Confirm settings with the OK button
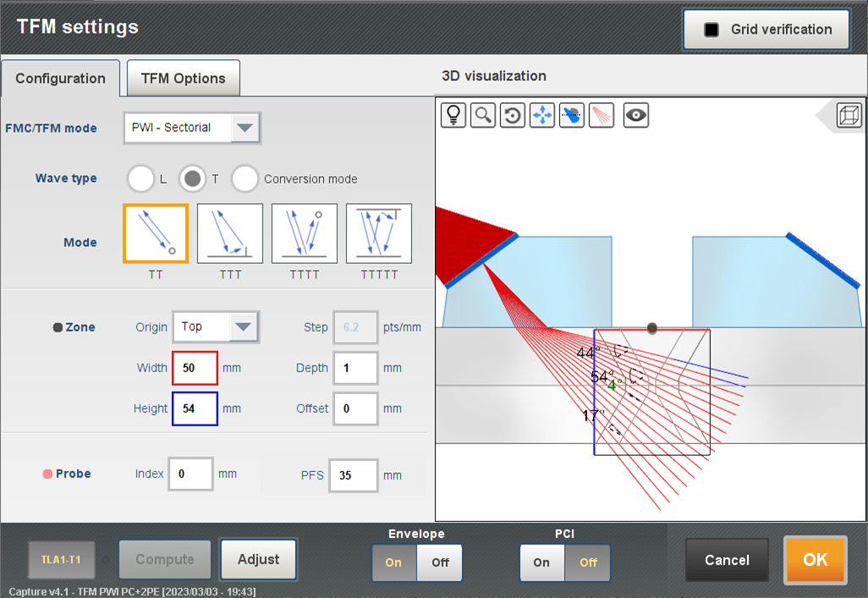 [x=814, y=559]
